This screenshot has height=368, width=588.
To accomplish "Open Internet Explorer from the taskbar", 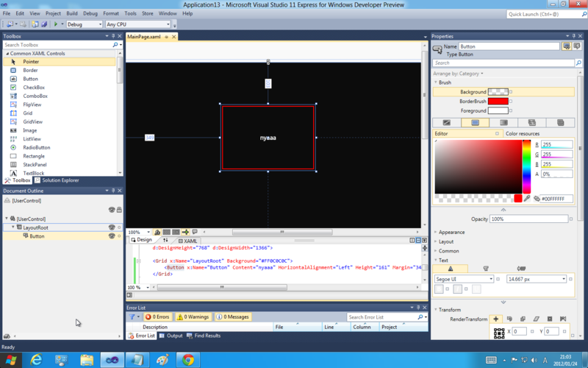I will (36, 360).
